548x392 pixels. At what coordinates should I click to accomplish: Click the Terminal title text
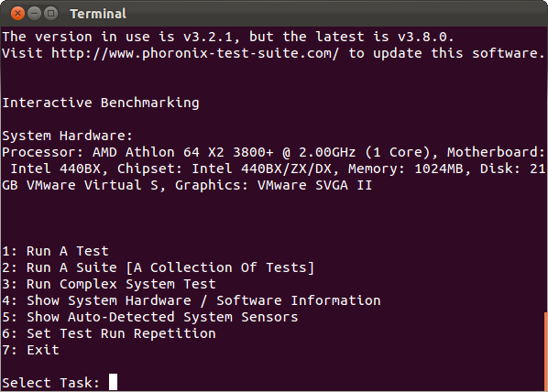98,14
